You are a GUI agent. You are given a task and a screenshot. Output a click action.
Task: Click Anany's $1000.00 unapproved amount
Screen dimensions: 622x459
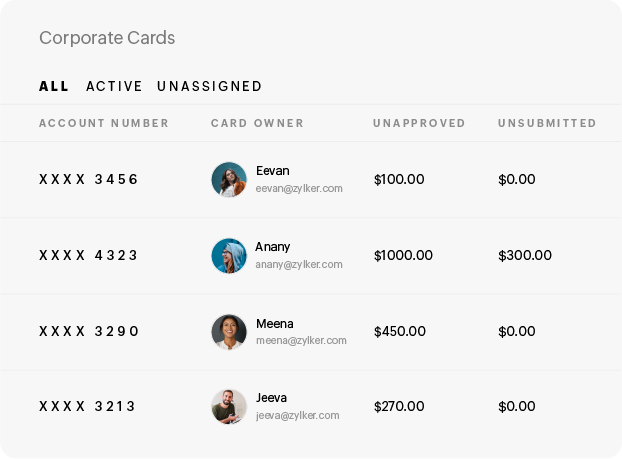tap(403, 256)
